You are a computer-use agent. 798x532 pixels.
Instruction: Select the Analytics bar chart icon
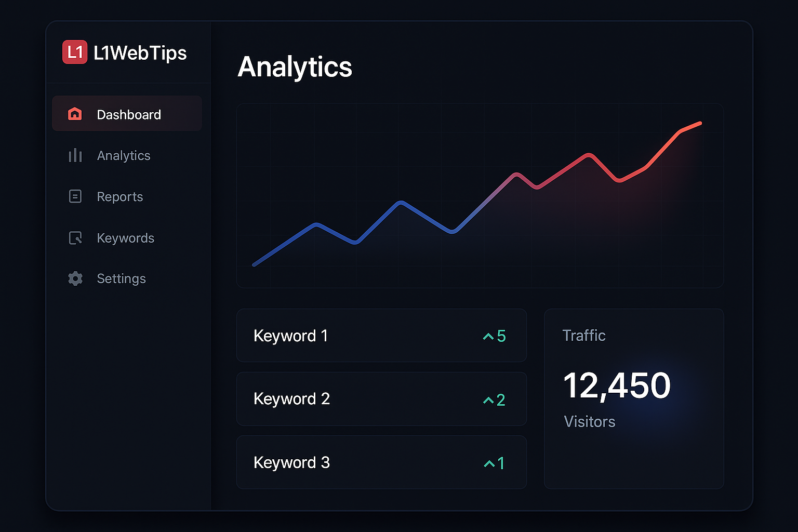tap(75, 155)
